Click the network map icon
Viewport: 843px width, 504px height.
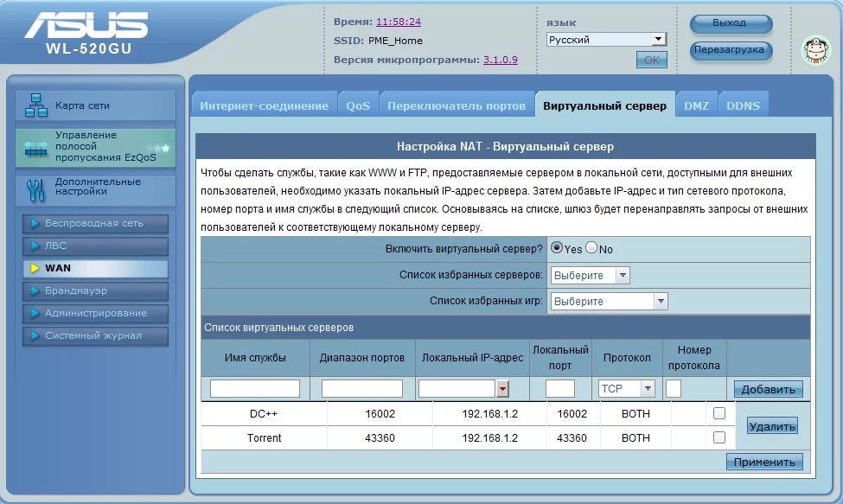tap(36, 105)
